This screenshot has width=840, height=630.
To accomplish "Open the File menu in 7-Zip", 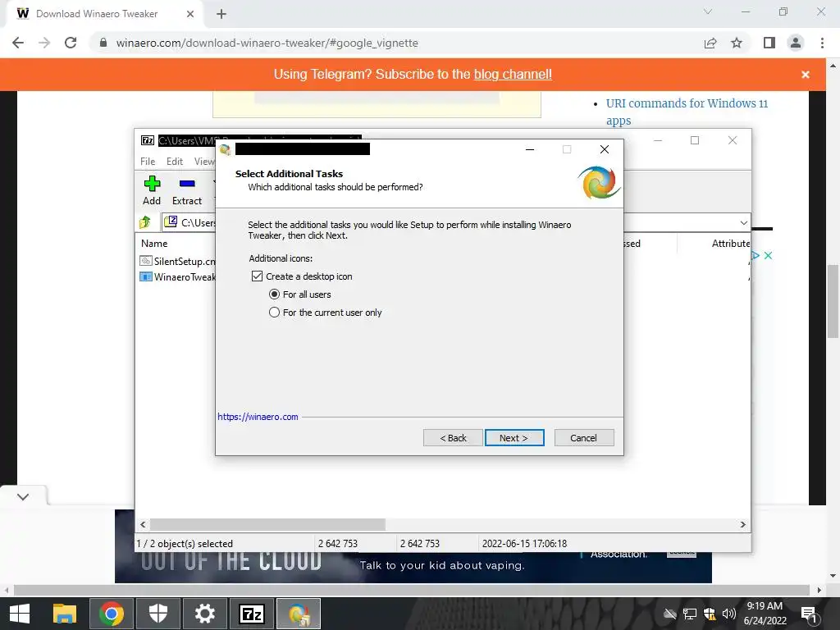I will click(148, 162).
